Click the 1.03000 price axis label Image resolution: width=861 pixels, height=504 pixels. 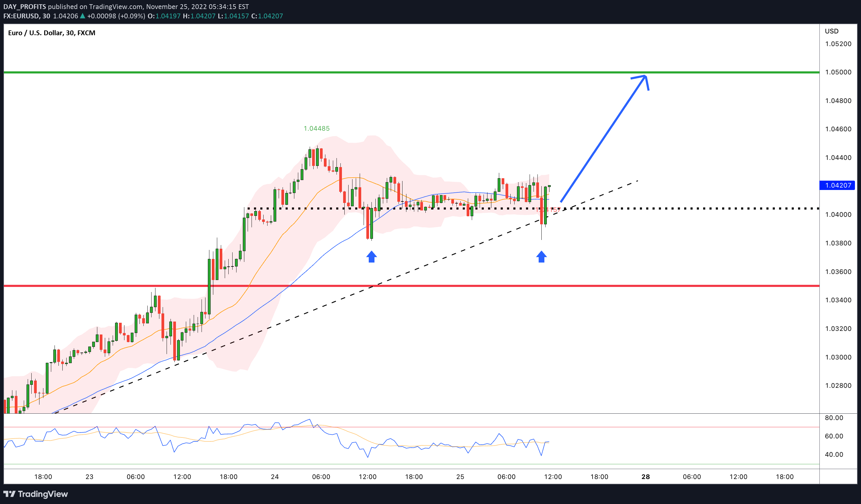(838, 357)
